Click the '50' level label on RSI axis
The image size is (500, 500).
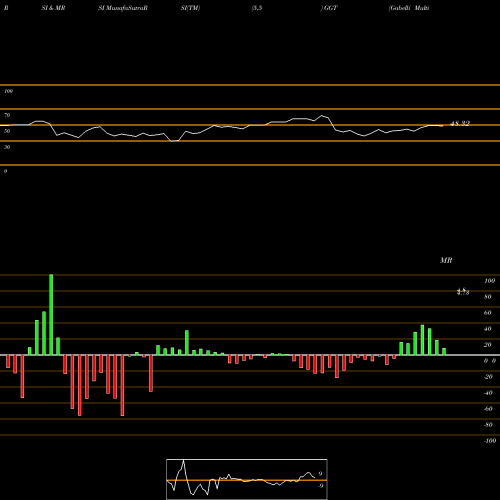click(7, 131)
